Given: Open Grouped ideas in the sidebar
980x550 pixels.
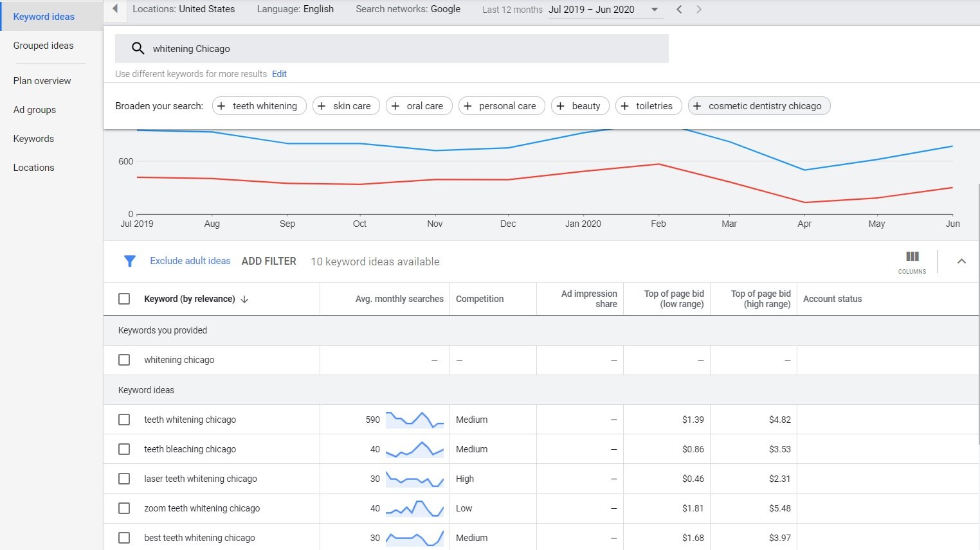Looking at the screenshot, I should pyautogui.click(x=43, y=46).
